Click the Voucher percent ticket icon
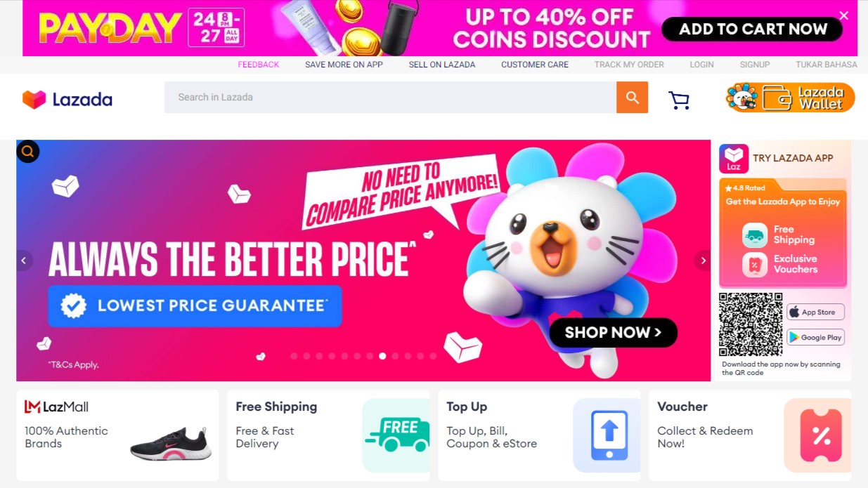Image resolution: width=868 pixels, height=488 pixels. (819, 435)
